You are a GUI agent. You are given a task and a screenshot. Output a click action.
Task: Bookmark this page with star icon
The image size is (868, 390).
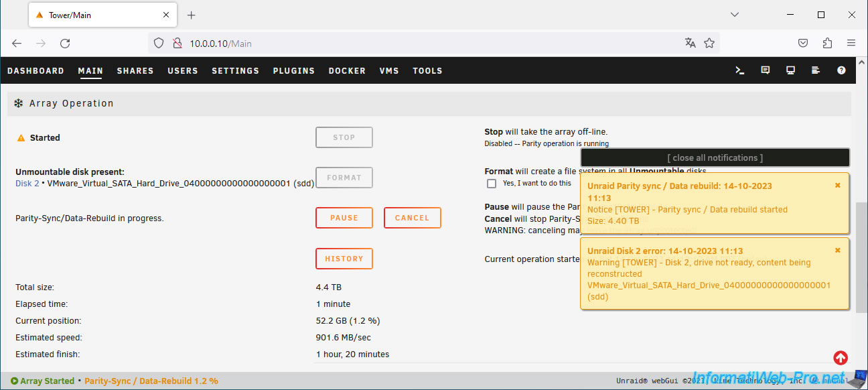[x=709, y=43]
